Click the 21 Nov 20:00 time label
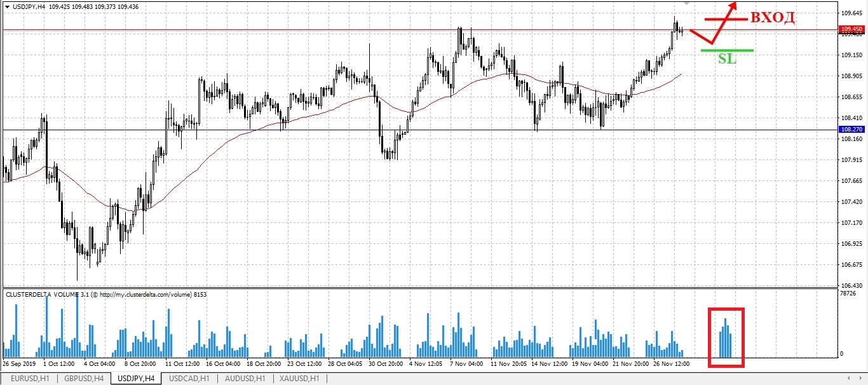The width and height of the screenshot is (868, 385). 631,365
